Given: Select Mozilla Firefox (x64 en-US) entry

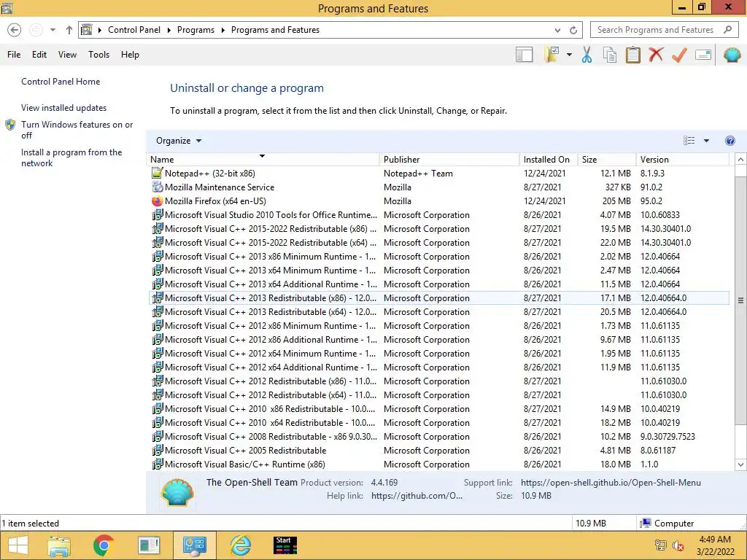Looking at the screenshot, I should point(439,201).
